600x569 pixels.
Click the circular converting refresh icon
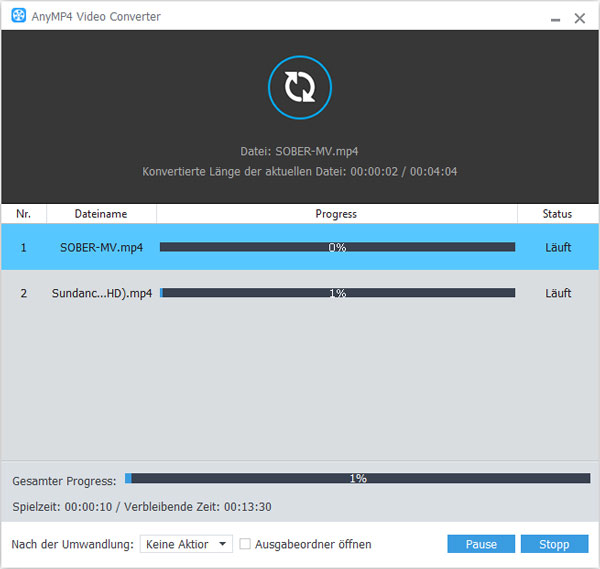click(x=299, y=88)
